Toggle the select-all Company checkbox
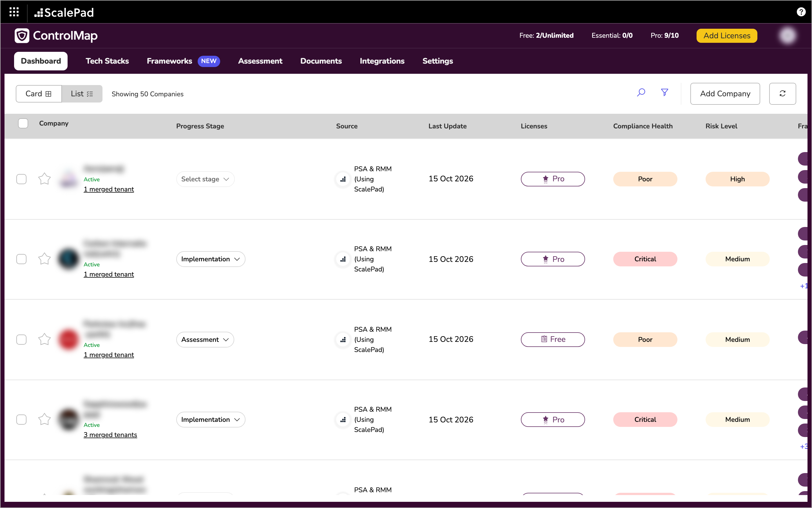 (23, 123)
